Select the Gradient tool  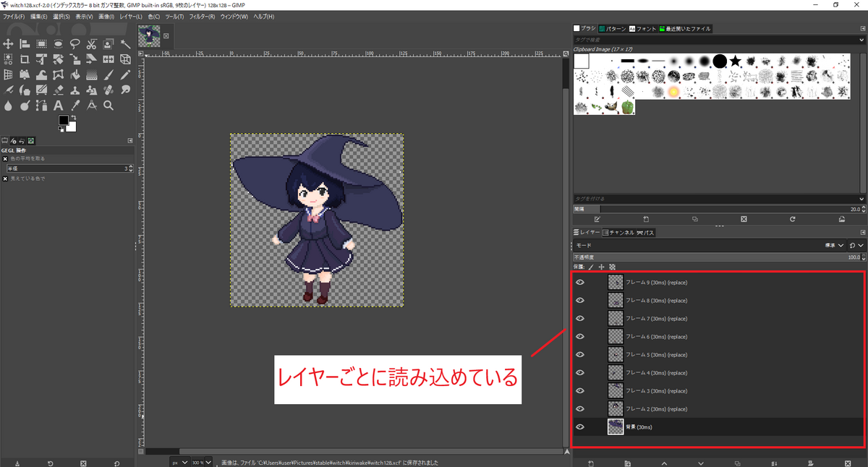(91, 75)
